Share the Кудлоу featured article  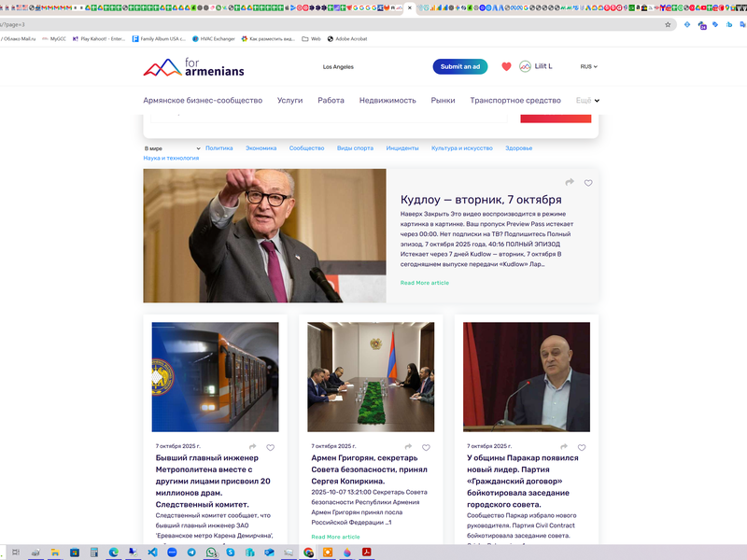570,183
